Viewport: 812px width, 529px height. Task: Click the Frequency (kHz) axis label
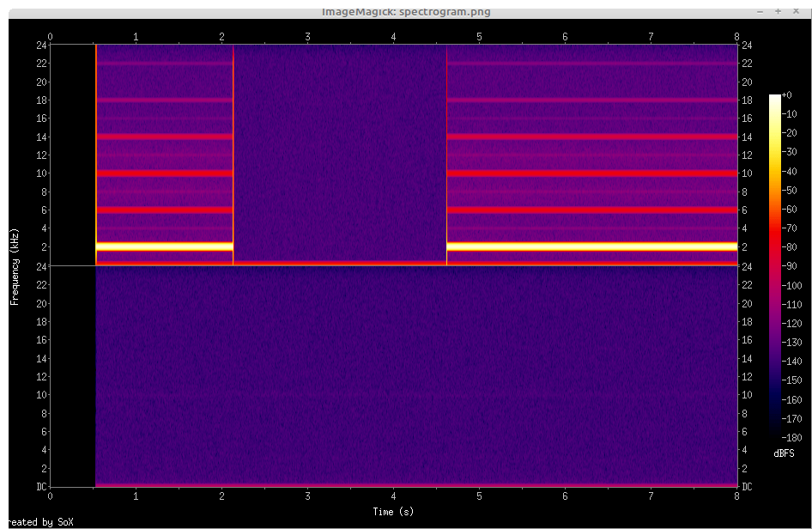[x=15, y=267]
